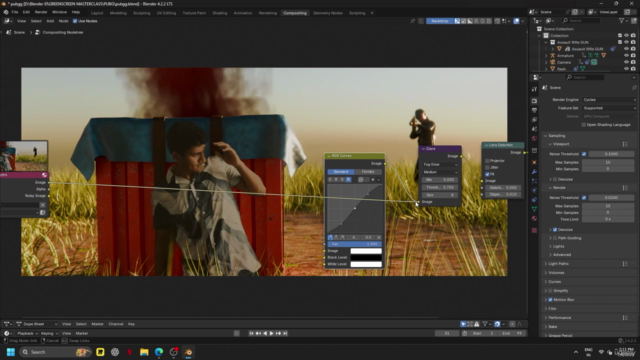Screen dimensions: 640x360
Task: Select the Filmlike tone button in RGB Curves
Action: [x=368, y=172]
